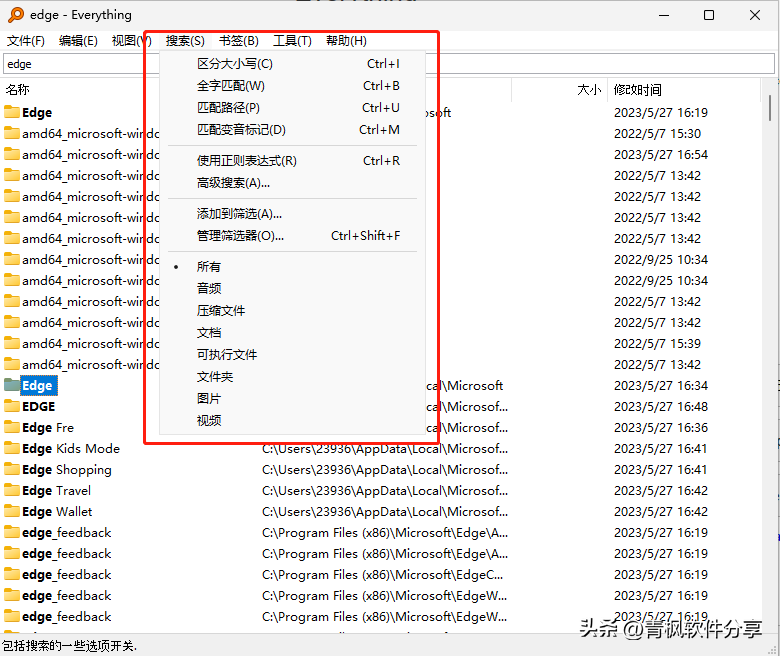Open the 书签(B) menu
This screenshot has height=656, width=780.
(x=239, y=41)
